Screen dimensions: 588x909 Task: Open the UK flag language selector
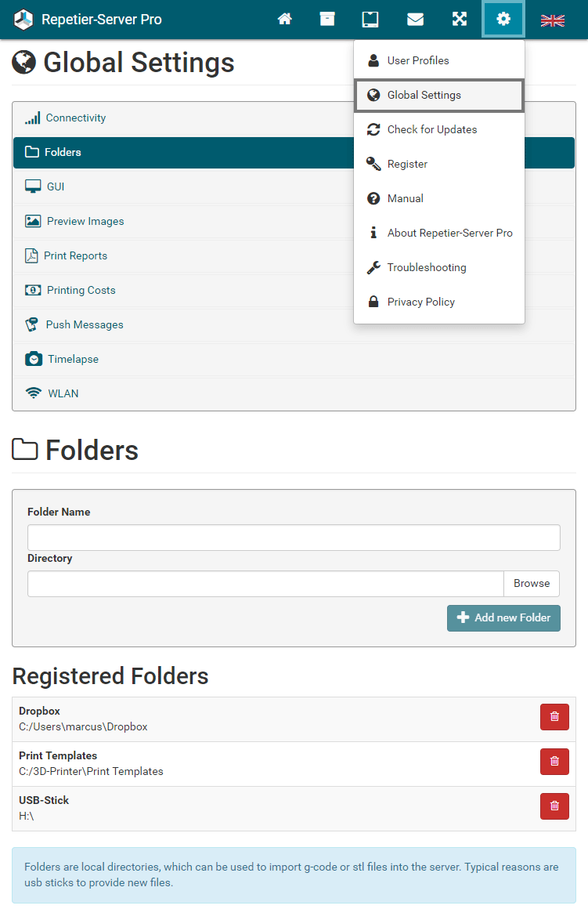click(552, 20)
